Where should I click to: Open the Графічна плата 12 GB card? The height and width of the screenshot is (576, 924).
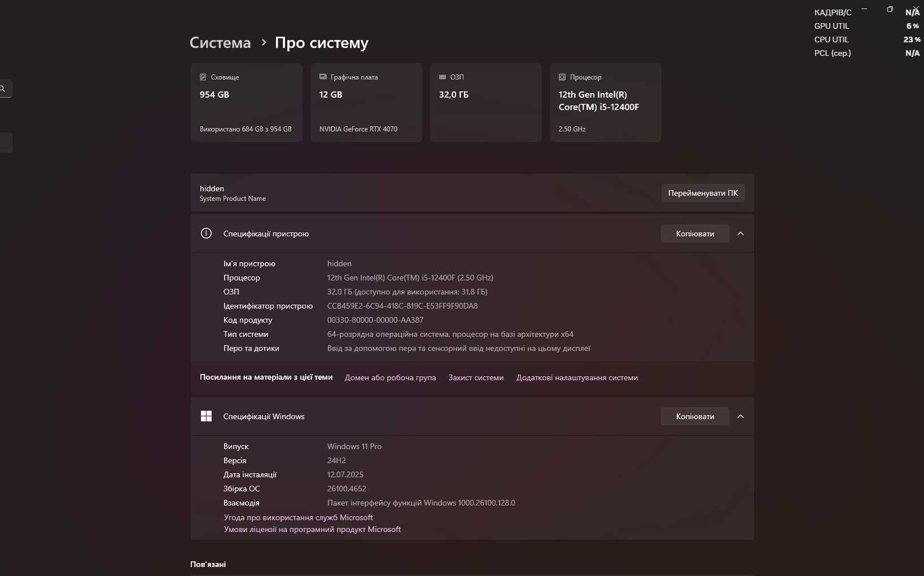pos(366,103)
